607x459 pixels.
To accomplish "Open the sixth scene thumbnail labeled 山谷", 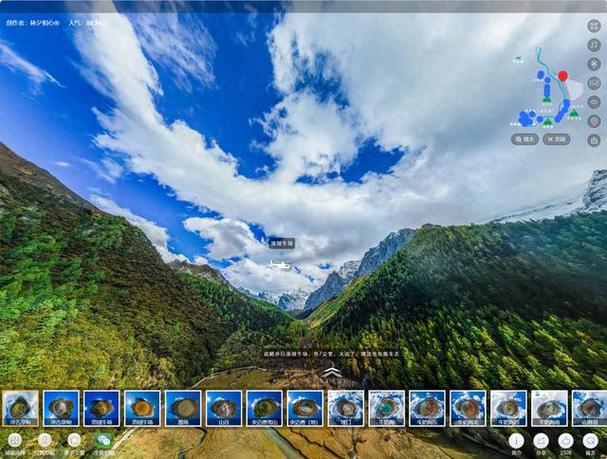I will tap(224, 408).
